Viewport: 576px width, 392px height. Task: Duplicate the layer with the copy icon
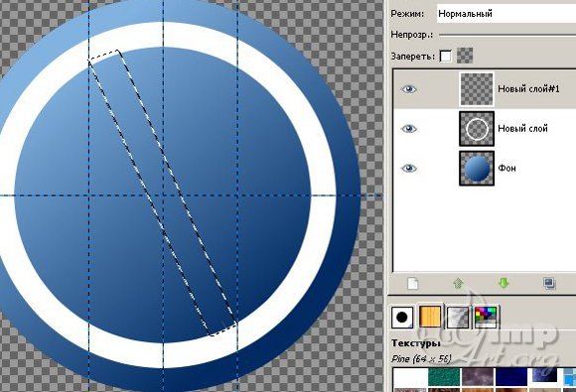tap(549, 284)
